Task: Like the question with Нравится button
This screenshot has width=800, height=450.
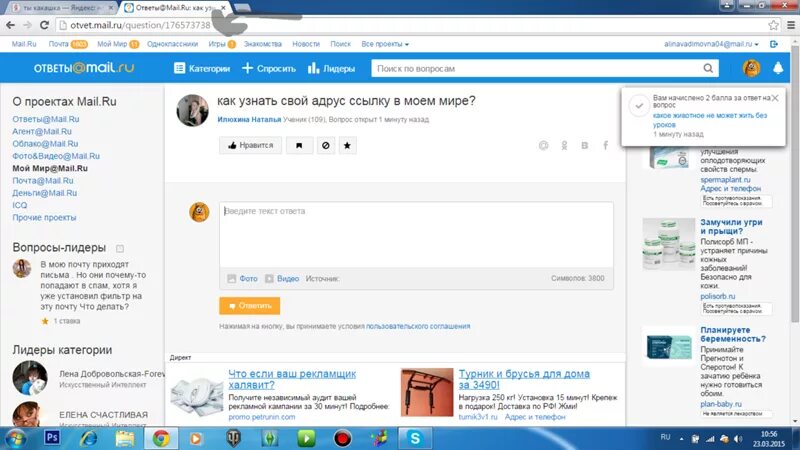Action: coord(251,145)
